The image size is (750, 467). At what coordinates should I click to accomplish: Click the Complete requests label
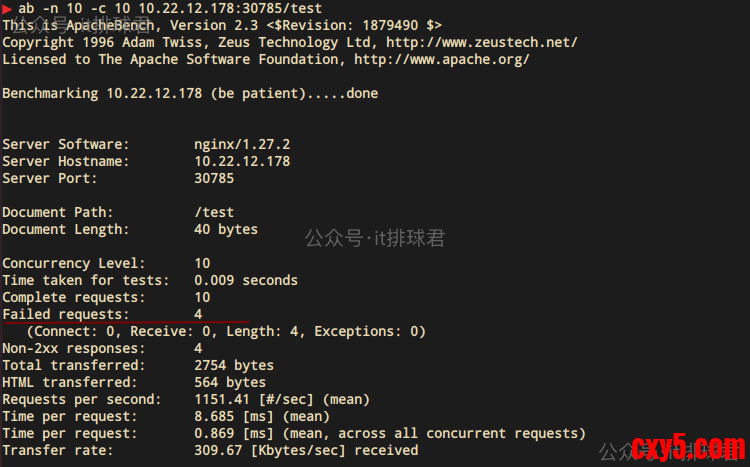(74, 297)
